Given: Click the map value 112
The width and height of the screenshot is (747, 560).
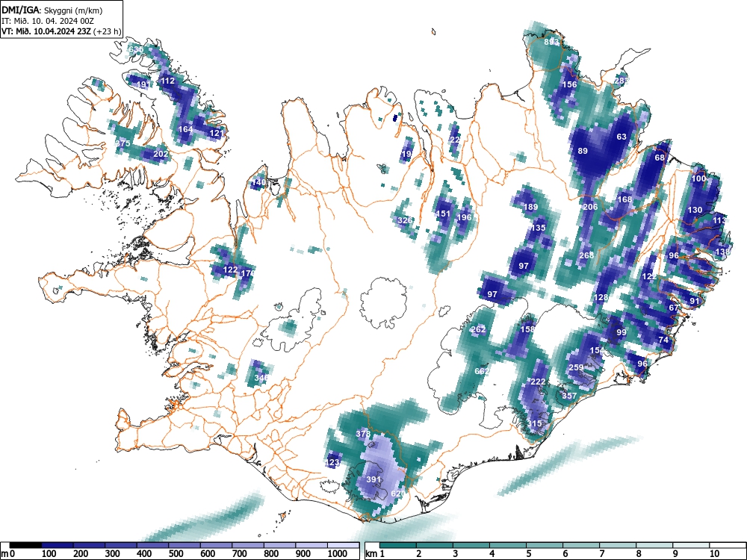Looking at the screenshot, I should [x=167, y=81].
